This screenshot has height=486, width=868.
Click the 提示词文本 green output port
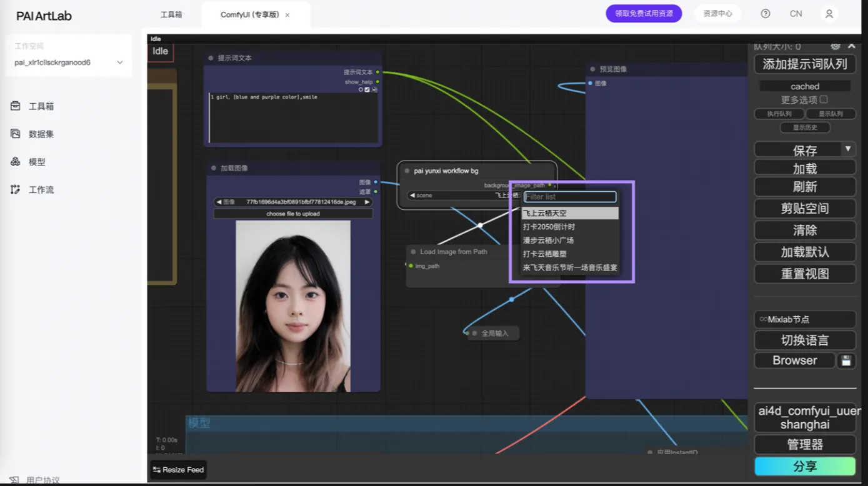coord(377,72)
